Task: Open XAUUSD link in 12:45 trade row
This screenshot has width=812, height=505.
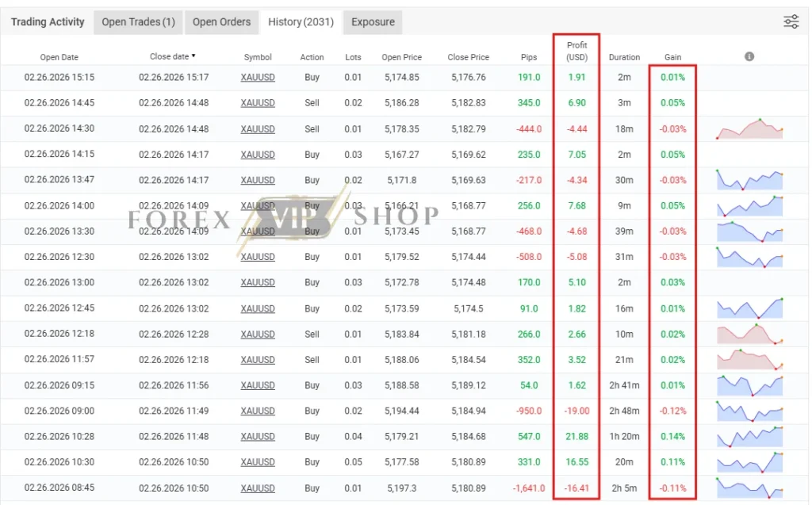Action: (258, 308)
